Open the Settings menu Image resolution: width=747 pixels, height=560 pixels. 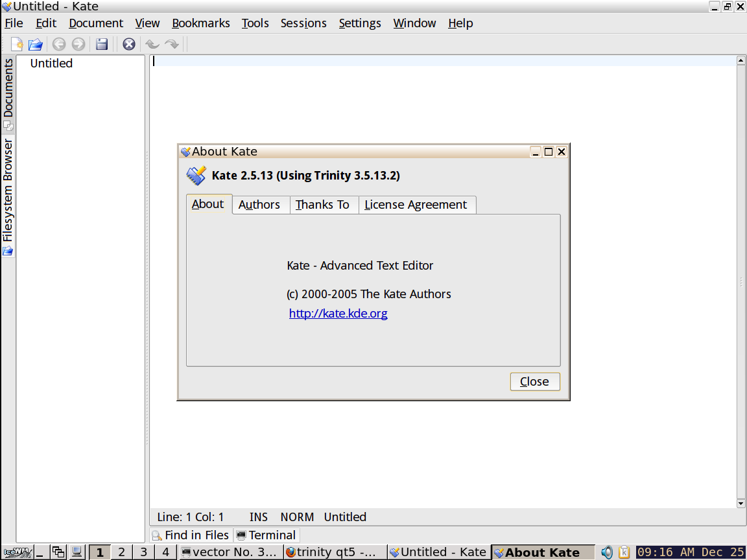click(360, 23)
